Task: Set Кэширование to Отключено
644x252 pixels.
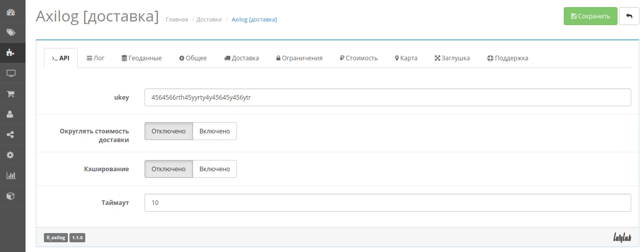Action: coord(169,169)
